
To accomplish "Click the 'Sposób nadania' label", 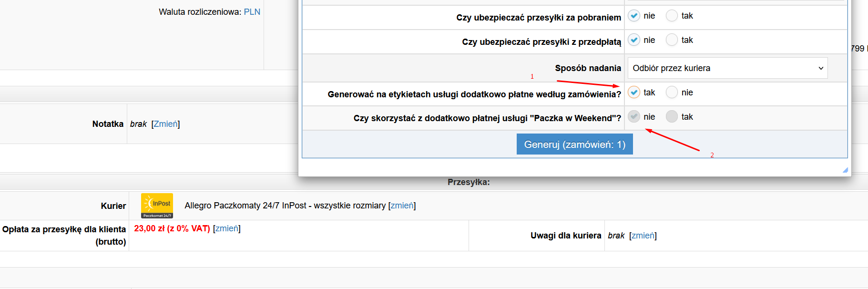I will point(588,68).
